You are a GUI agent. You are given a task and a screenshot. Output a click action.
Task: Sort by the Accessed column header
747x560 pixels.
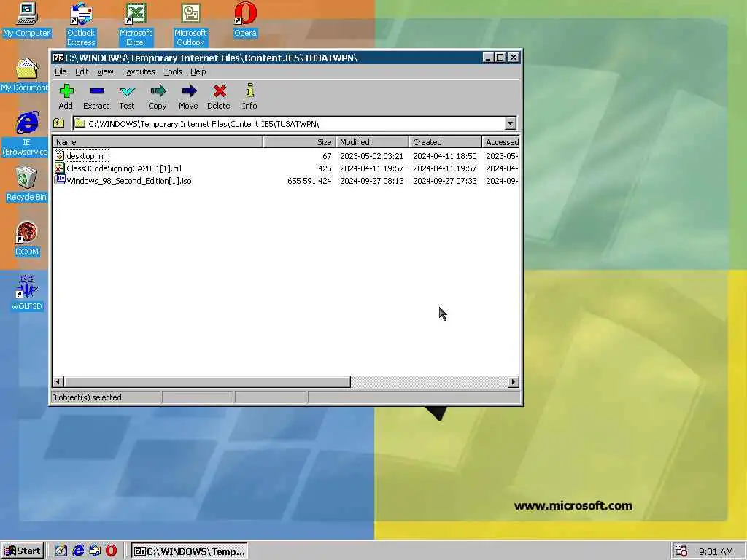[x=500, y=142]
